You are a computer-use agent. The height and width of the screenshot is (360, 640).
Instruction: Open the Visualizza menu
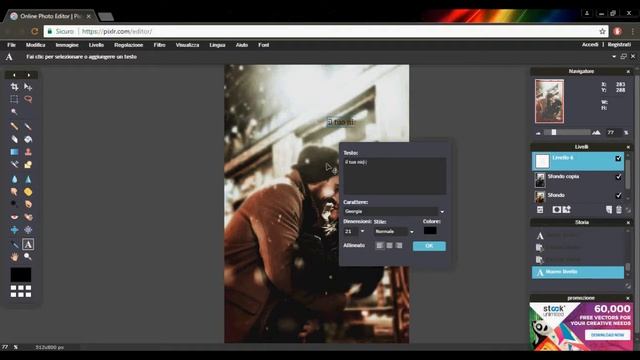(x=187, y=45)
